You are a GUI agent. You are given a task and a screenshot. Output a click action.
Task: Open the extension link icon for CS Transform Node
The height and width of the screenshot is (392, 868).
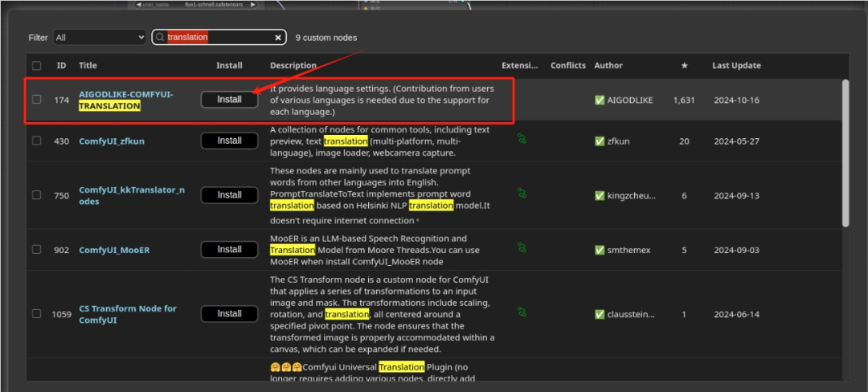[521, 312]
